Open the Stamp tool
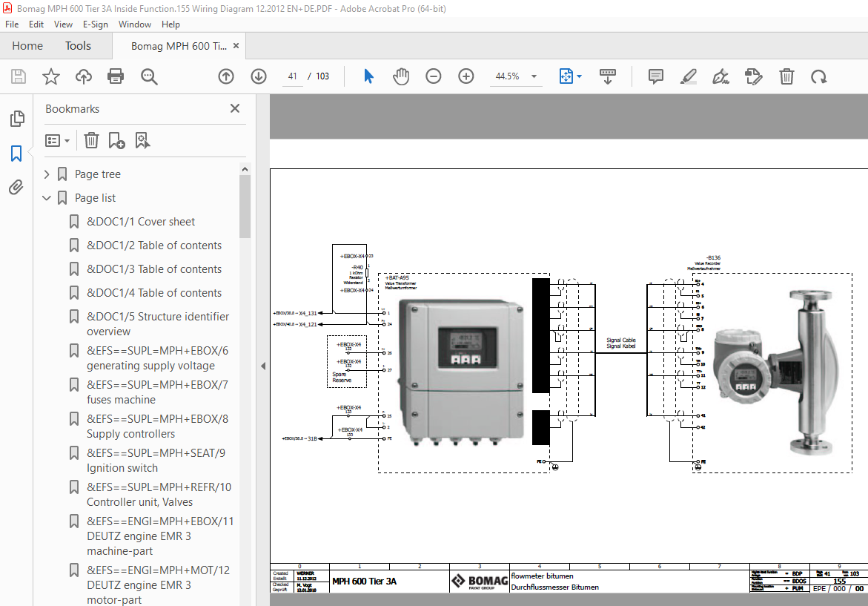The height and width of the screenshot is (606, 868). point(753,76)
